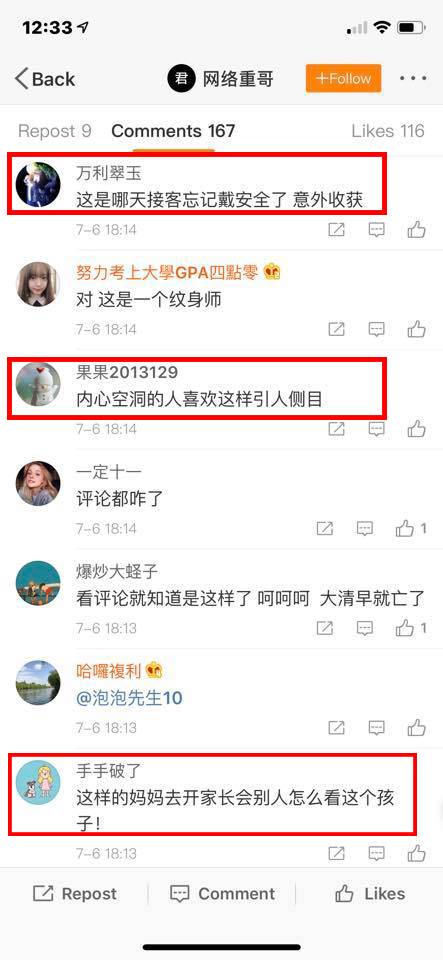
Task: Repost the comment by 努力考上大學GPA四點零
Action: coord(337,329)
